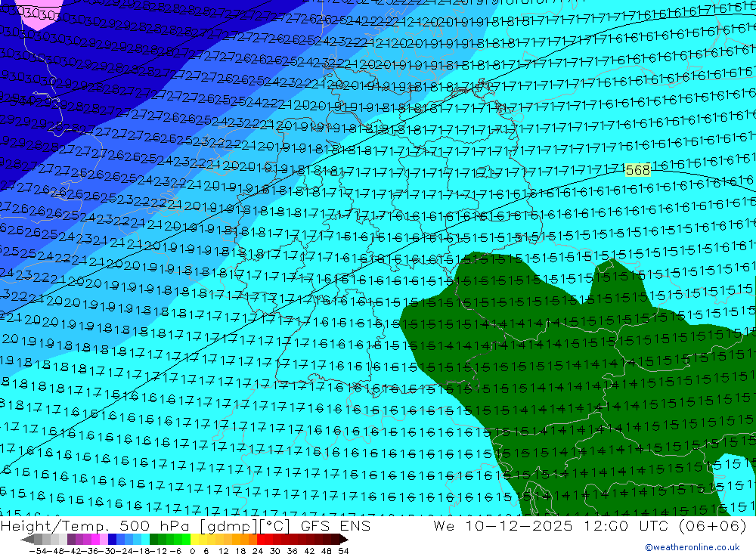Click the right arrow end of colour scale
Viewport: 756px width, 554px height.
click(344, 539)
